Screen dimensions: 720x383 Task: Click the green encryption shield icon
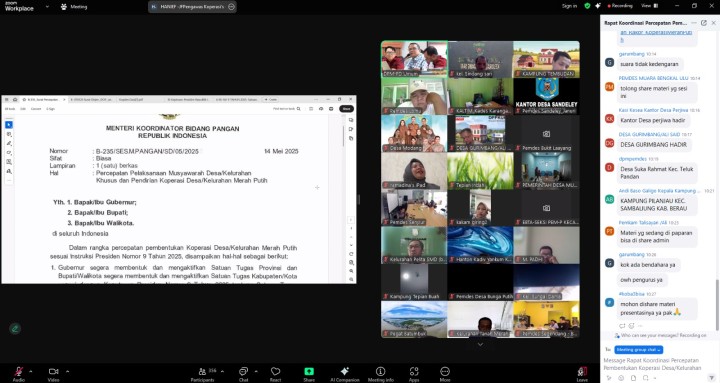587,6
